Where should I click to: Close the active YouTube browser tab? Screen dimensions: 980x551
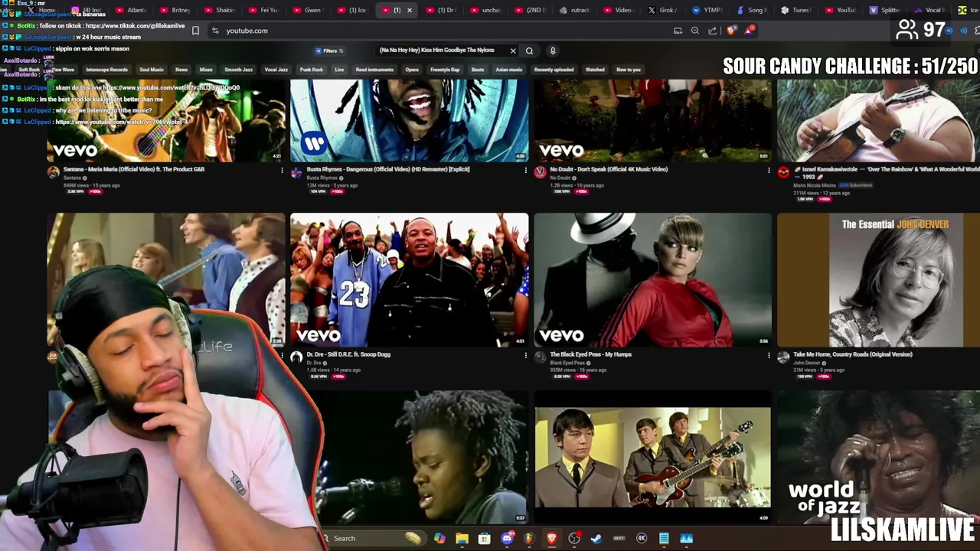(x=410, y=10)
